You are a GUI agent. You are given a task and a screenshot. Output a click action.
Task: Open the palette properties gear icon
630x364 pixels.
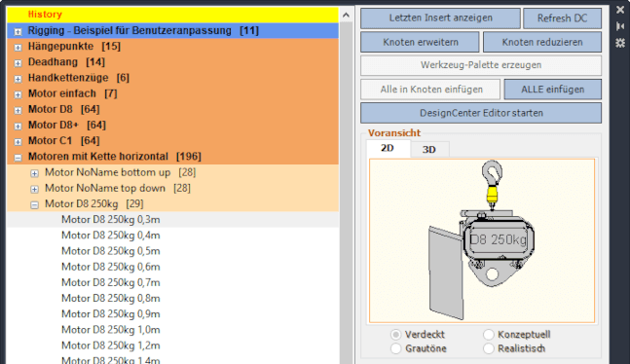pyautogui.click(x=620, y=43)
